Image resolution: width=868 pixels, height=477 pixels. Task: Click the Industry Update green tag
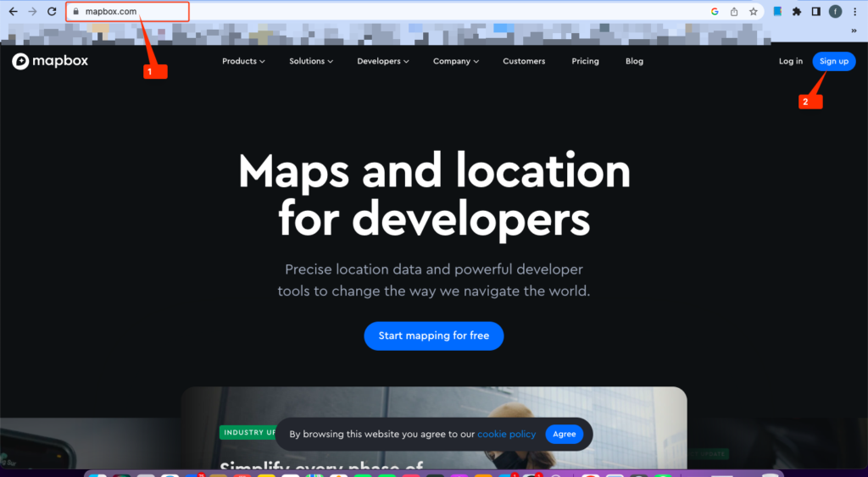point(248,432)
